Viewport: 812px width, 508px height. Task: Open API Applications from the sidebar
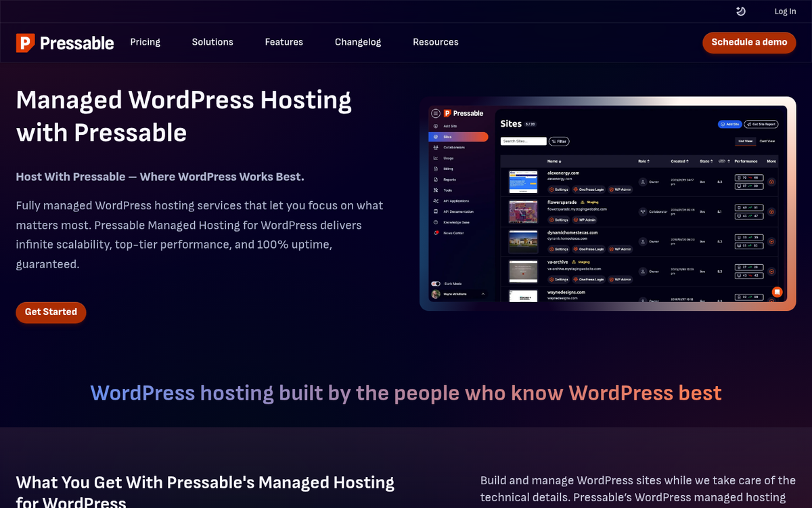(456, 201)
